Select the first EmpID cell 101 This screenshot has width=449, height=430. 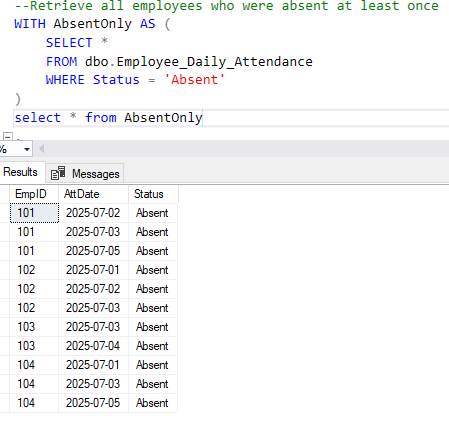34,213
